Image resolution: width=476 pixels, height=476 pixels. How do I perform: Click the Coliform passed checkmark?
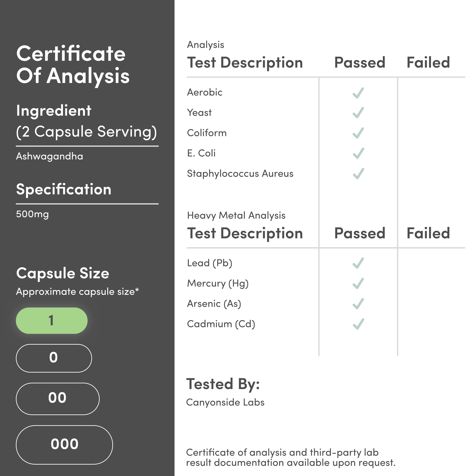click(358, 133)
